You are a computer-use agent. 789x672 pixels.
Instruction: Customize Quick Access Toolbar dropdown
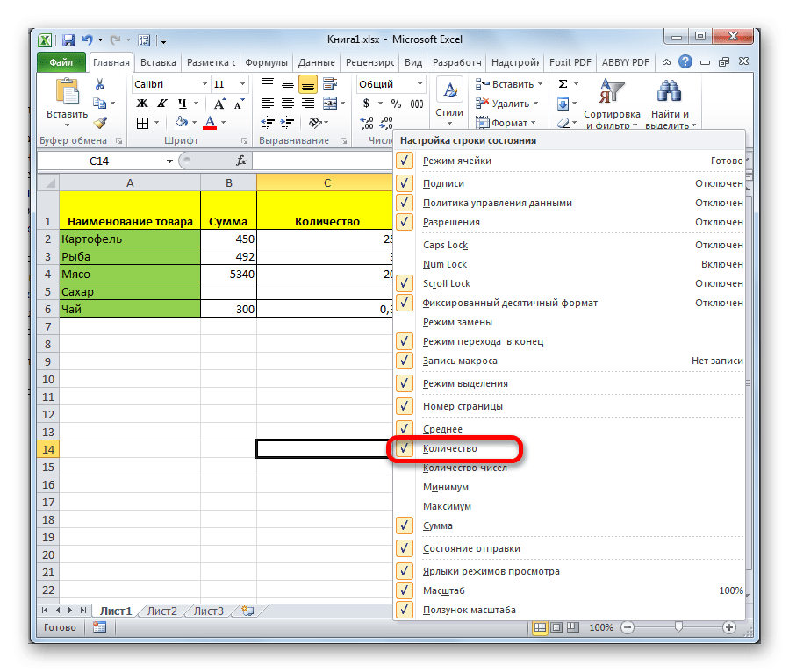tap(163, 40)
